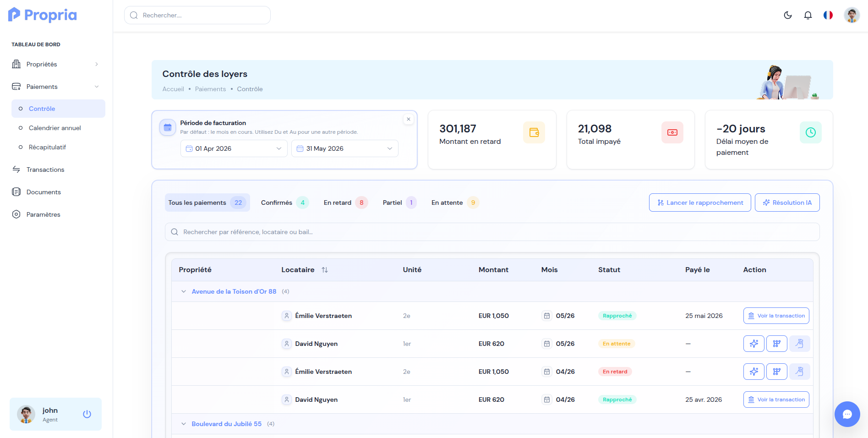Click the clock icon in the Délai moyen card
Screen dimensions: 868x438
(811, 132)
